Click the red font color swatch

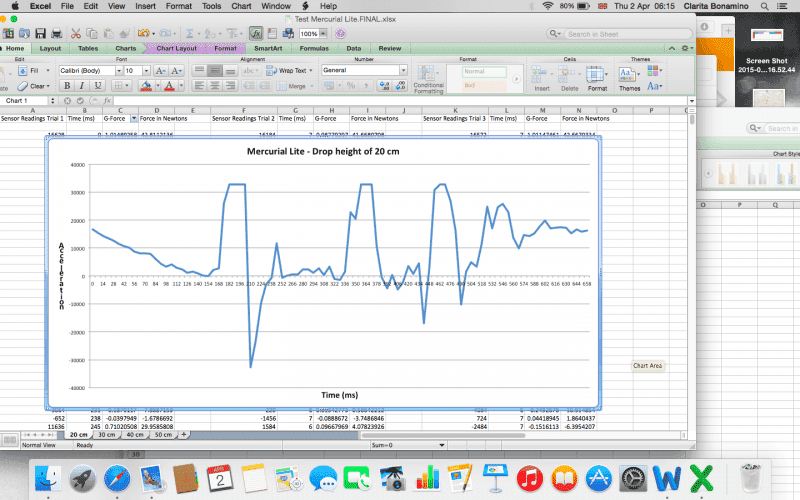click(169, 86)
